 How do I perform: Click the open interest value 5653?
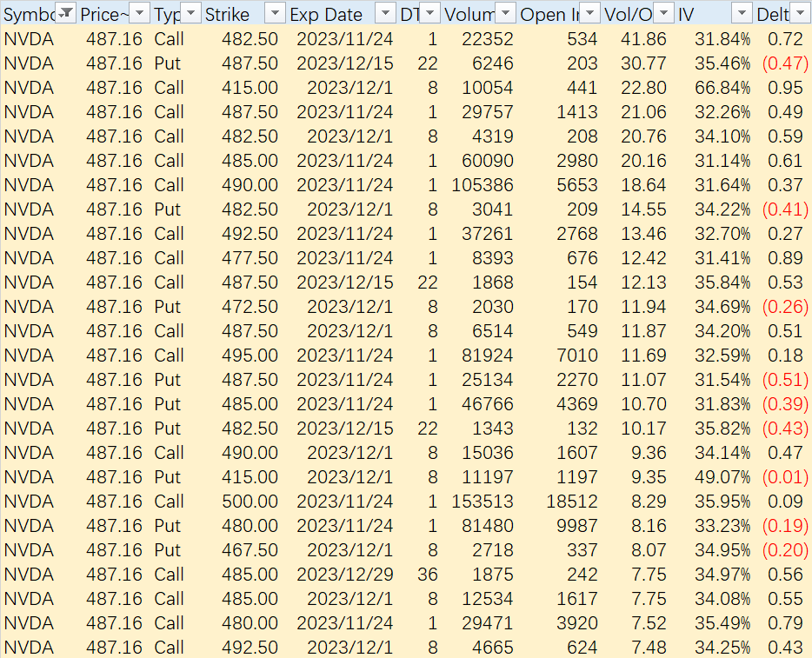pos(577,185)
